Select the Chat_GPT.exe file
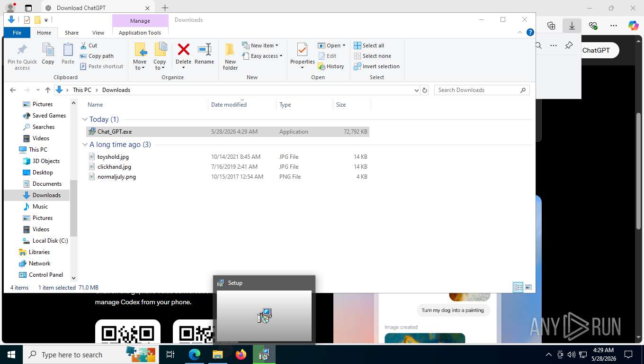This screenshot has height=364, width=644. click(x=228, y=132)
